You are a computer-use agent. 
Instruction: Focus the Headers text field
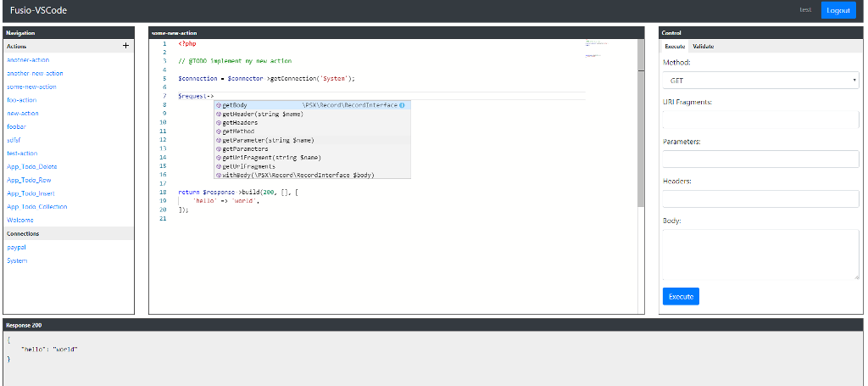(760, 199)
